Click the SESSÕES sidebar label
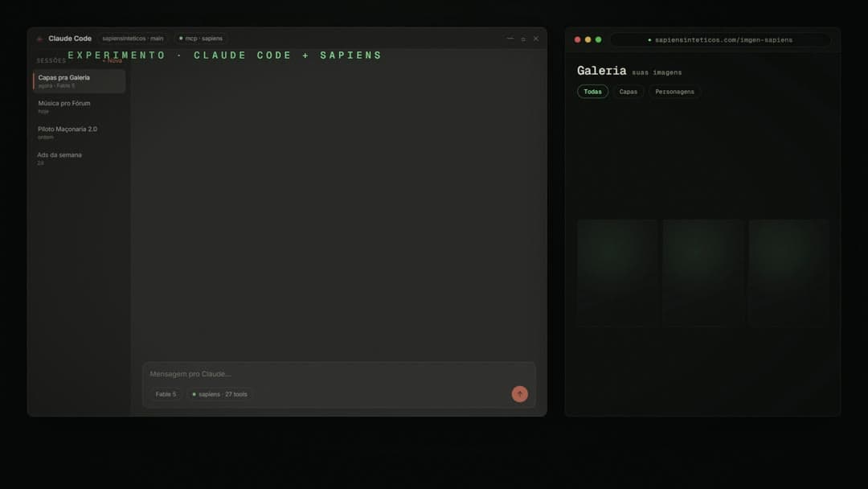Screen dimensions: 868x489 (x=51, y=61)
